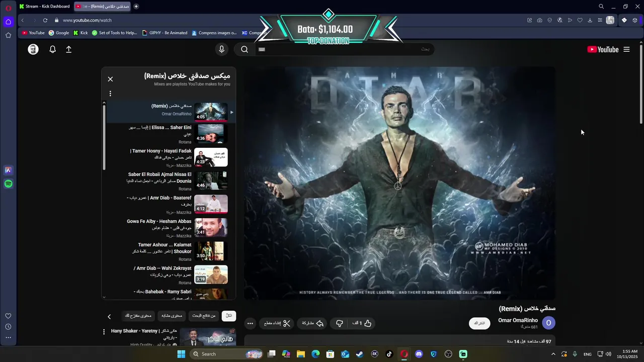Switch to Stream - Kick Dashboard tab
The image size is (644, 362).
(44, 6)
